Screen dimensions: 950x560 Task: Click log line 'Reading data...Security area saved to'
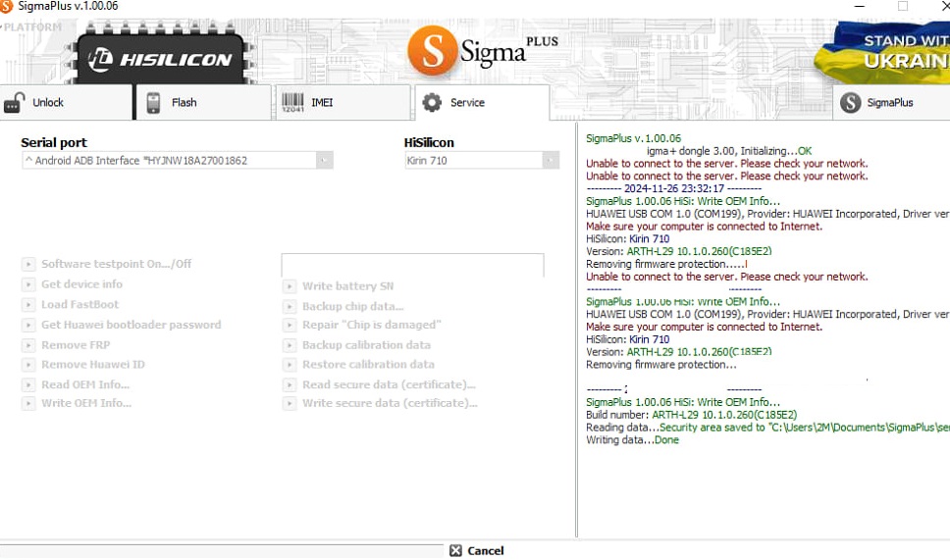tap(767, 428)
